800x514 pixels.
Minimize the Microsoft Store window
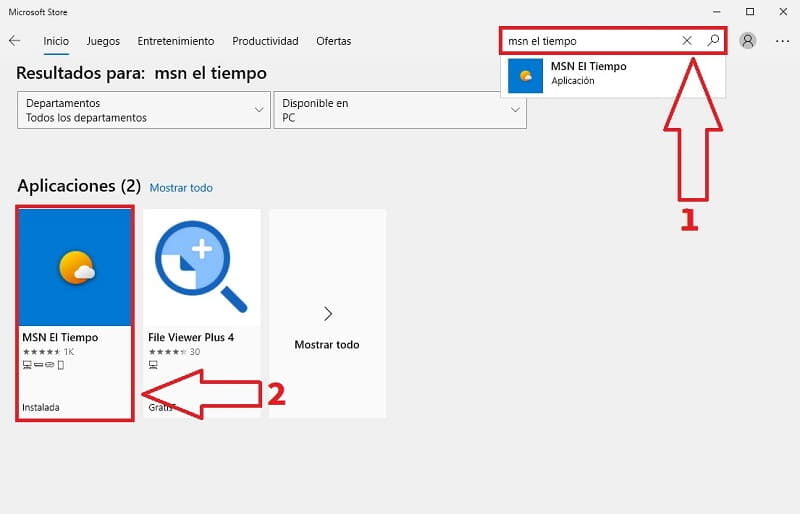click(717, 12)
